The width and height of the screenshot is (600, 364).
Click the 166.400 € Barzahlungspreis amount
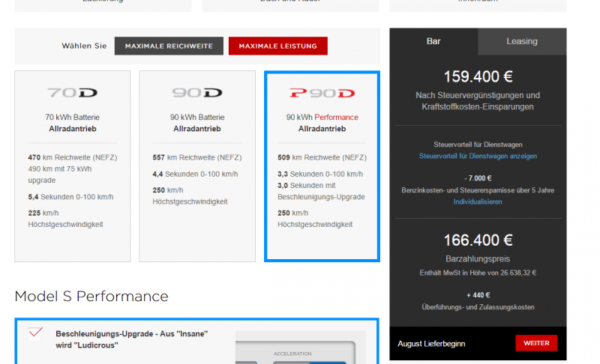478,240
